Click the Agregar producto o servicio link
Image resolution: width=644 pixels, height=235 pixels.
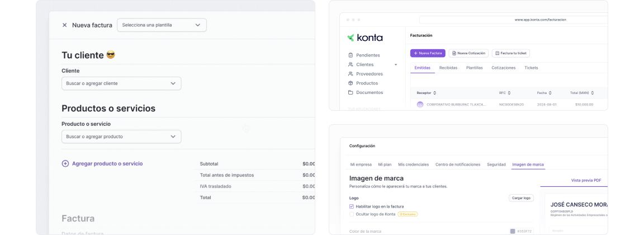pos(107,163)
